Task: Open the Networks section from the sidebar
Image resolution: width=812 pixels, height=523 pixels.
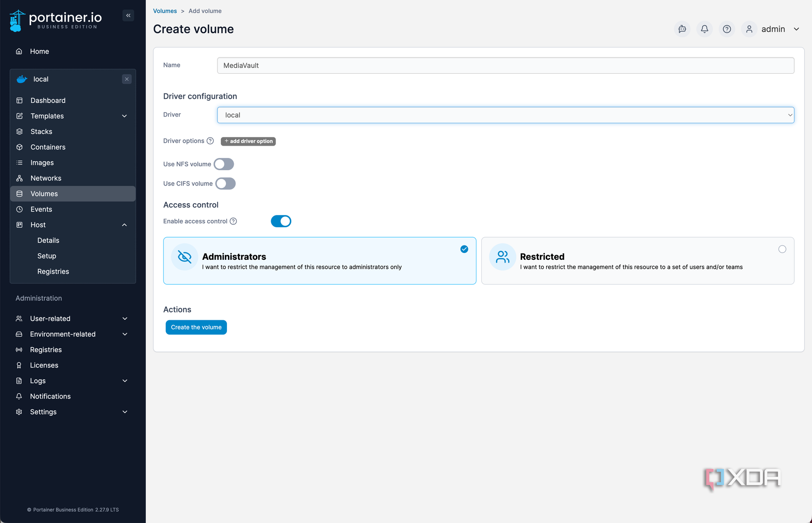Action: (x=19, y=178)
